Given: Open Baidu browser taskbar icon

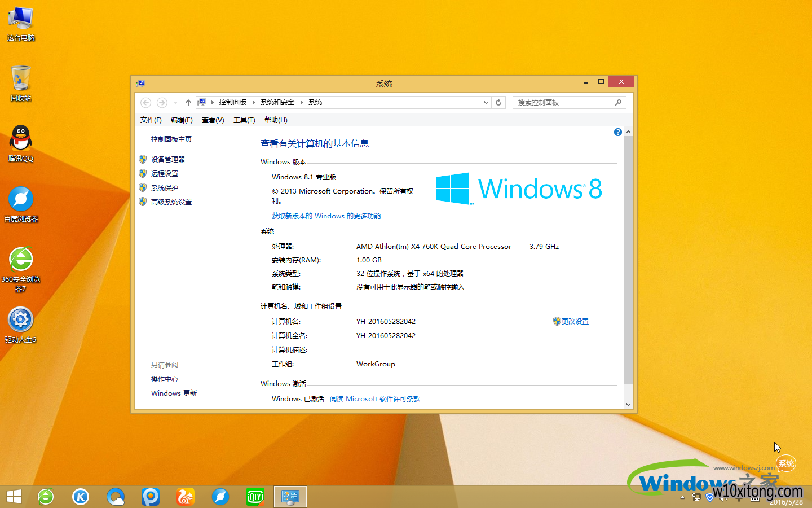Looking at the screenshot, I should 220,497.
